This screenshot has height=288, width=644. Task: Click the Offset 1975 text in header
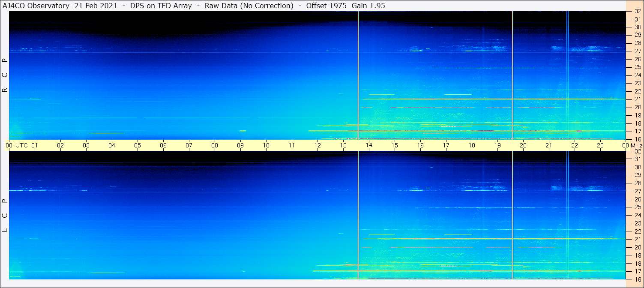(x=326, y=6)
